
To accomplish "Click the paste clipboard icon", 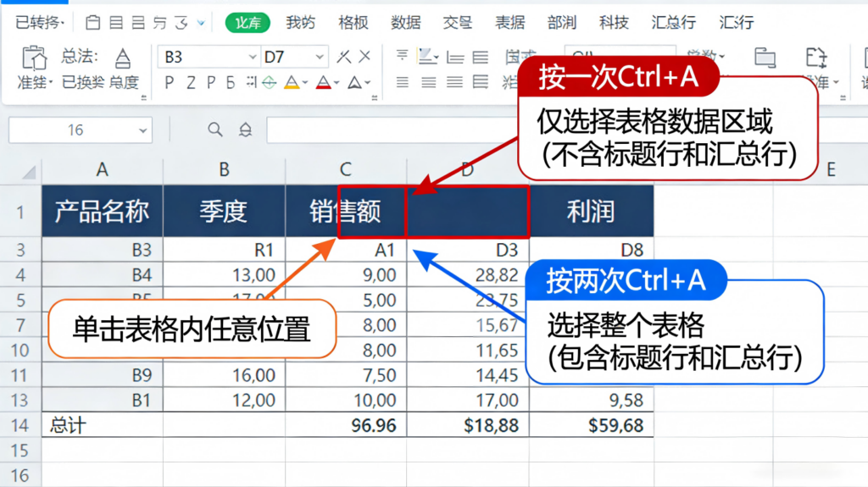I will tap(34, 58).
